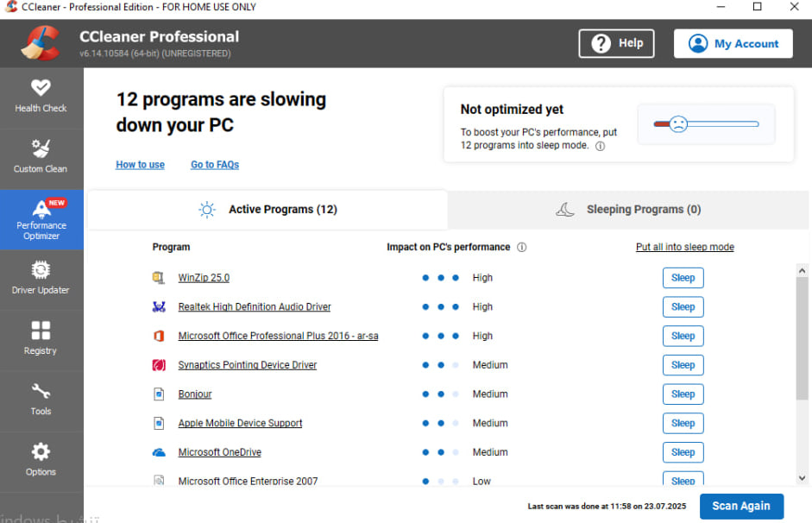
Task: Click info icon next to Impact header
Action: (x=522, y=247)
